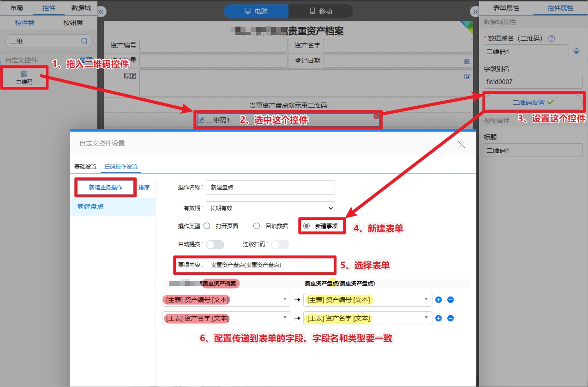
Task: Select 新建盘点 operation in list
Action: tap(113, 206)
